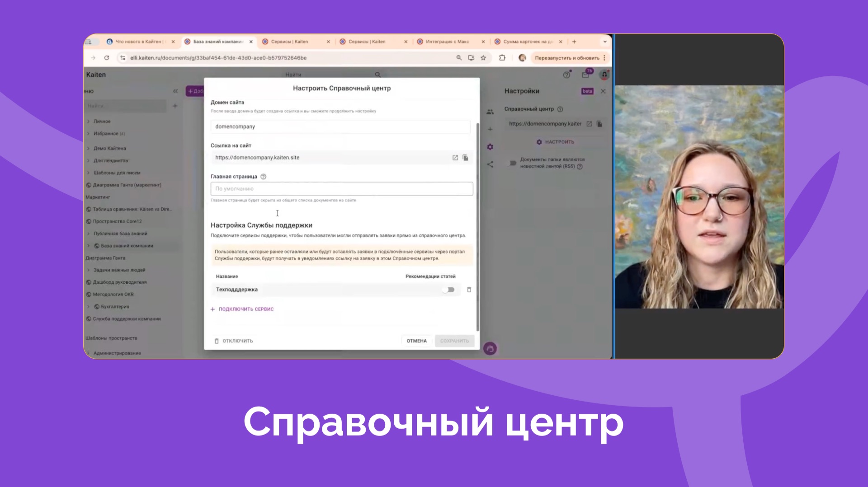Copy the site link in dialog
The image size is (868, 487).
point(465,158)
